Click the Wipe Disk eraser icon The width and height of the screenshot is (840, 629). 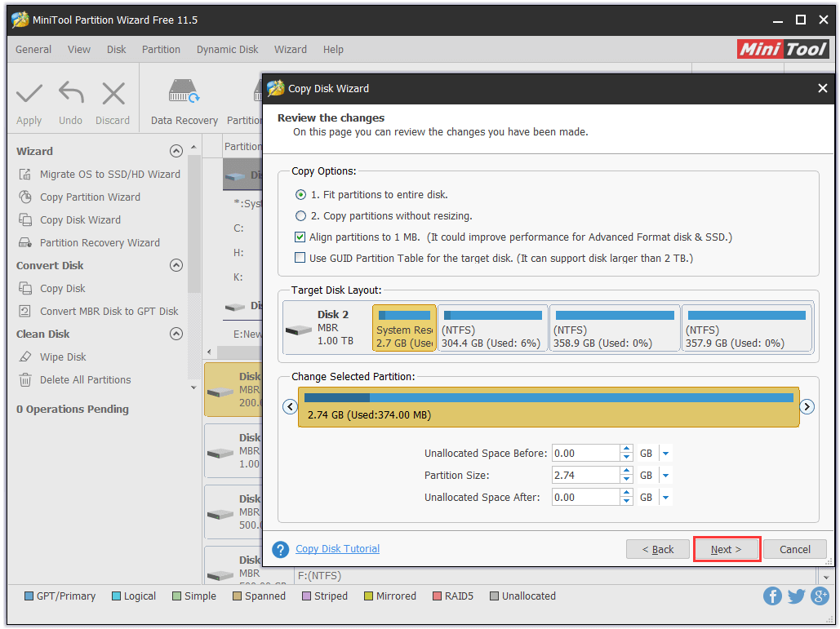tap(24, 357)
